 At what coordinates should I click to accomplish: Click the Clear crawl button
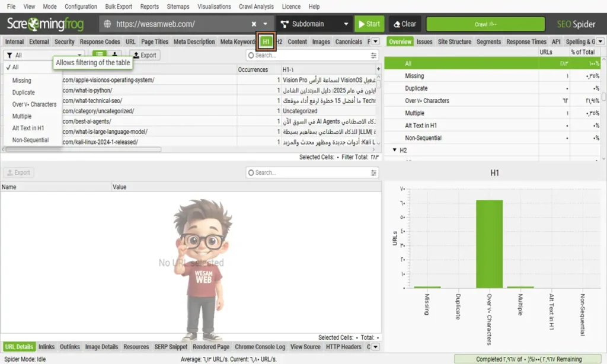pyautogui.click(x=404, y=24)
